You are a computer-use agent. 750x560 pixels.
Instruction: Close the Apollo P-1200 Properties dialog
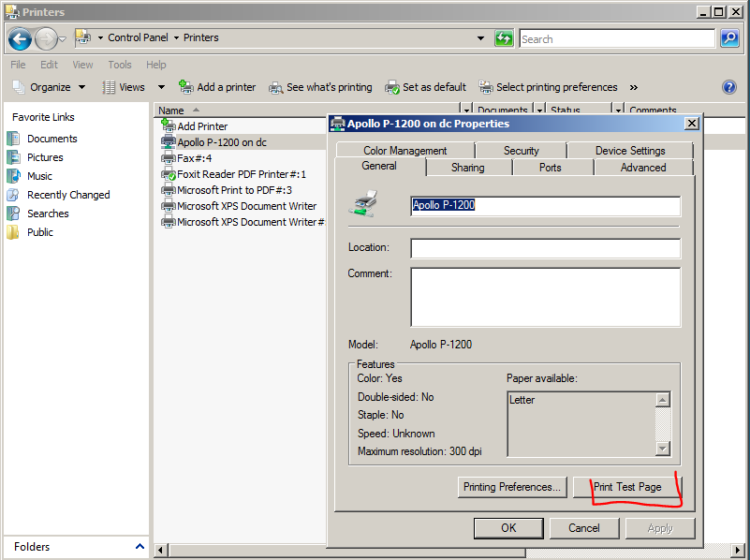[692, 124]
